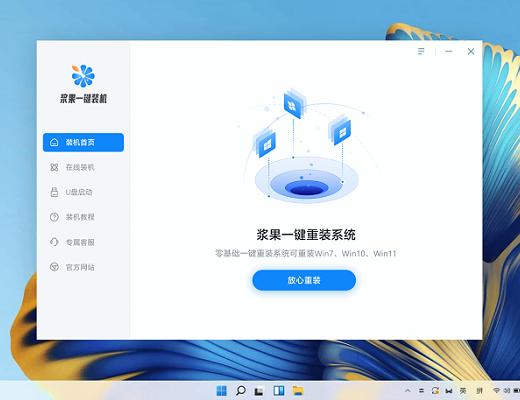Open the Windows Start menu
Viewport: 520px width, 400px height.
pos(221,391)
